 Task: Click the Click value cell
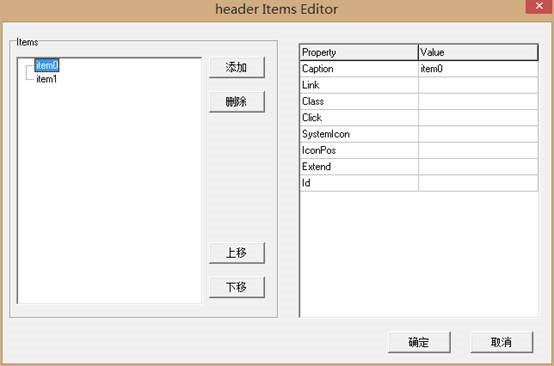[x=478, y=118]
